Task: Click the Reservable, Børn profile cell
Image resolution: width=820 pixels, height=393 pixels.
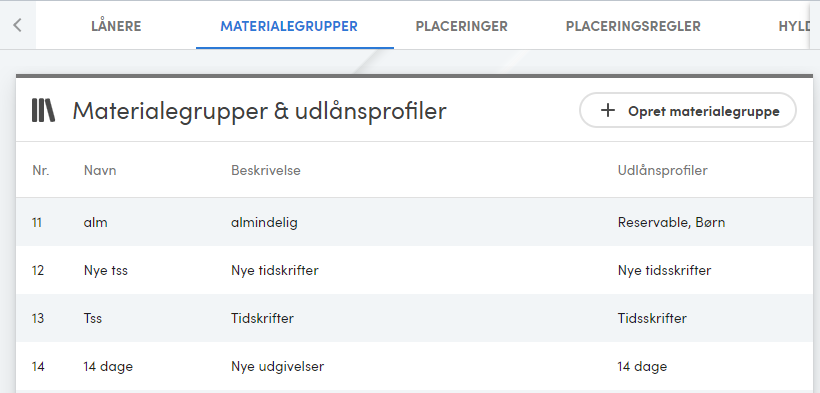Action: 671,222
